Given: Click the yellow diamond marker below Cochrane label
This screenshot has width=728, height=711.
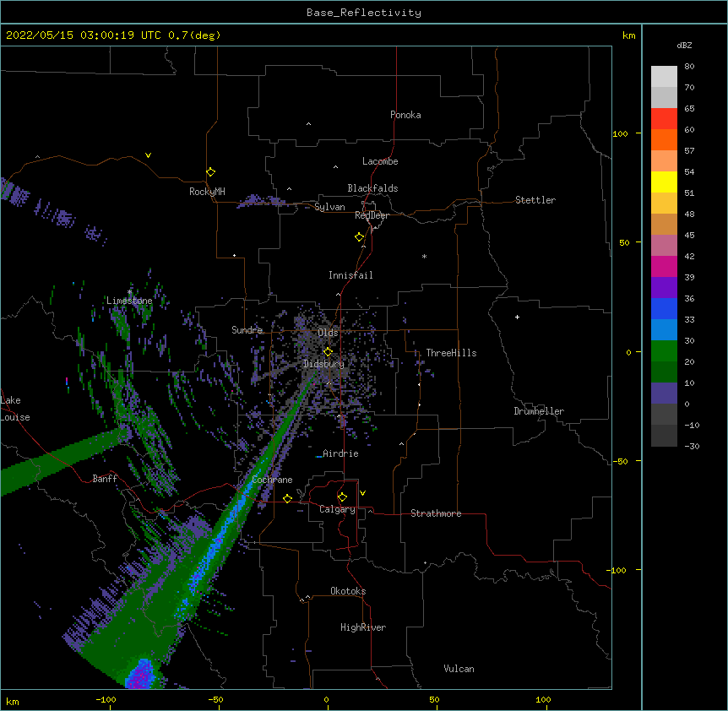Looking at the screenshot, I should 287,498.
